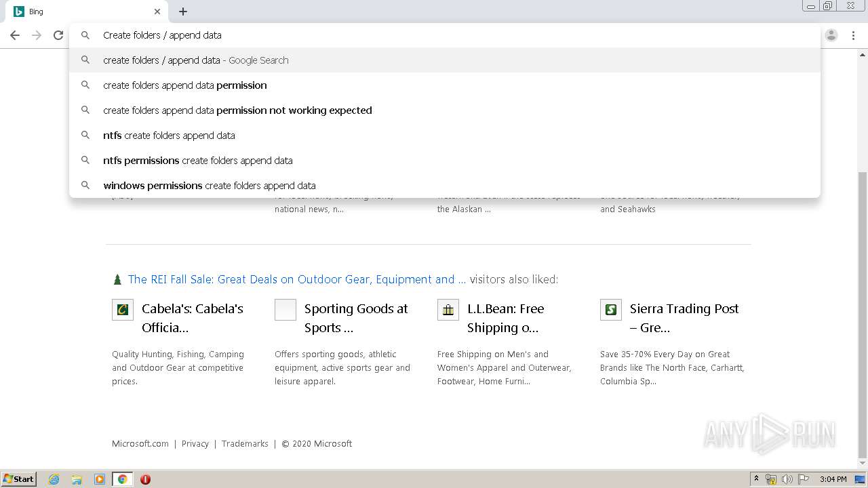Click the Privacy footer link
Image resolution: width=868 pixels, height=488 pixels.
pyautogui.click(x=195, y=444)
